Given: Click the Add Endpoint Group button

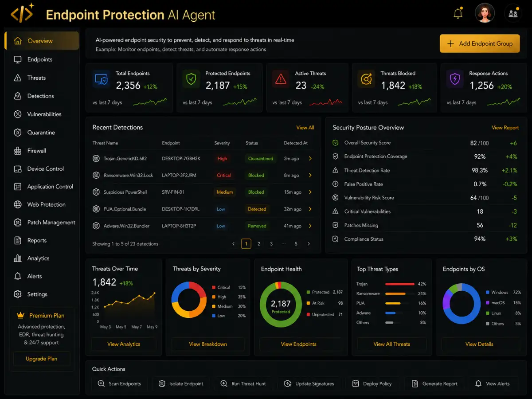Looking at the screenshot, I should click(x=480, y=43).
